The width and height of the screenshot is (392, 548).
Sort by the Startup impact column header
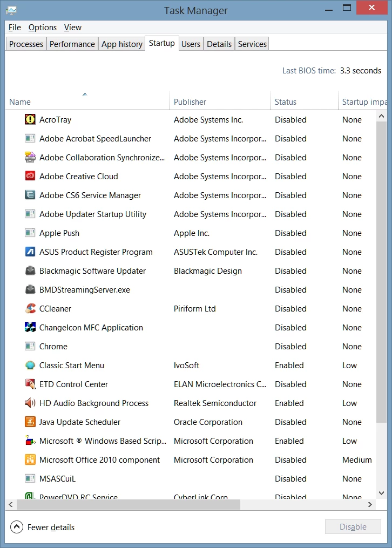click(x=363, y=100)
